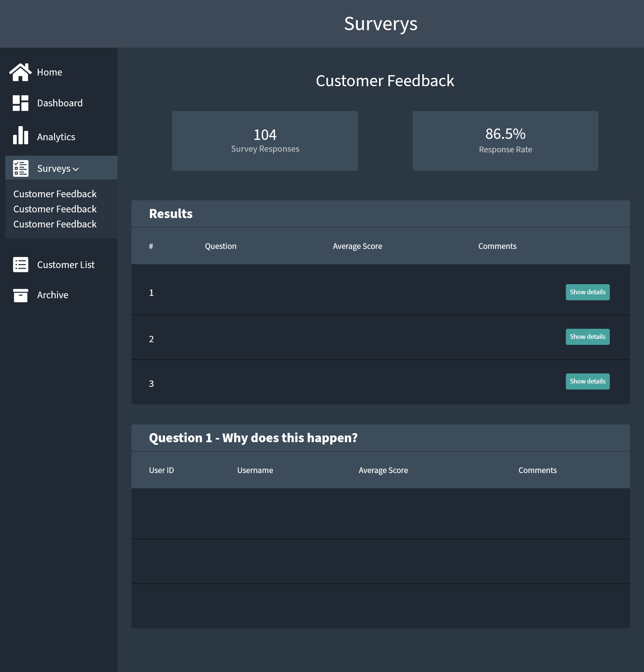
Task: Collapse the Surveys submenu chevron
Action: pyautogui.click(x=76, y=169)
